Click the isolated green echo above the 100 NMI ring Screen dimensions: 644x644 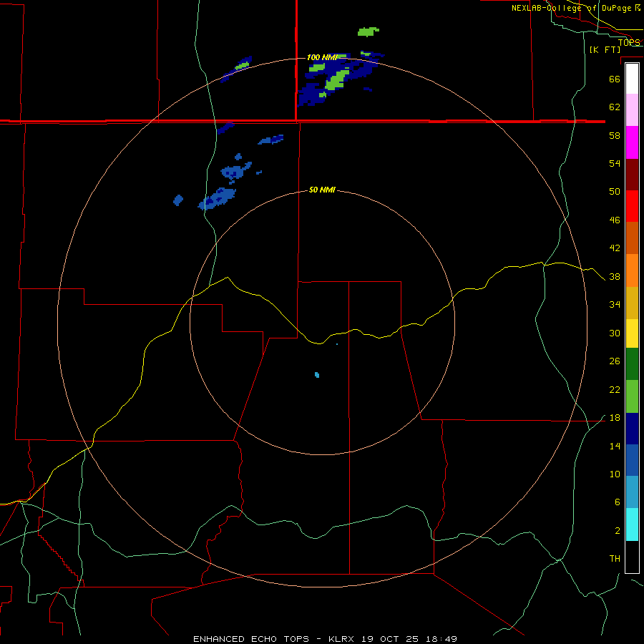click(x=368, y=31)
